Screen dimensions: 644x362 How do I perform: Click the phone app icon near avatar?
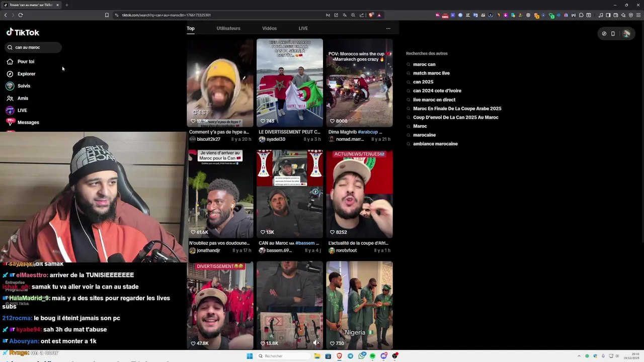(x=613, y=34)
